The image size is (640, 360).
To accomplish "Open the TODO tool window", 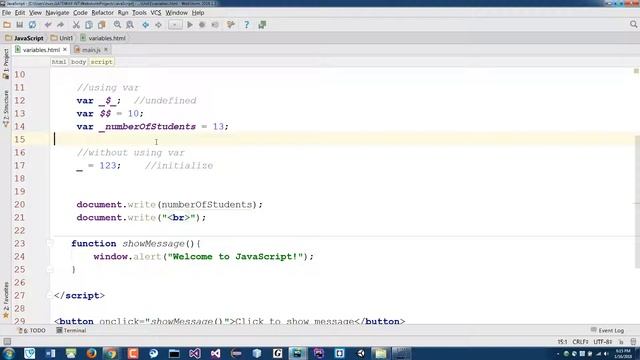I will click(x=32, y=330).
